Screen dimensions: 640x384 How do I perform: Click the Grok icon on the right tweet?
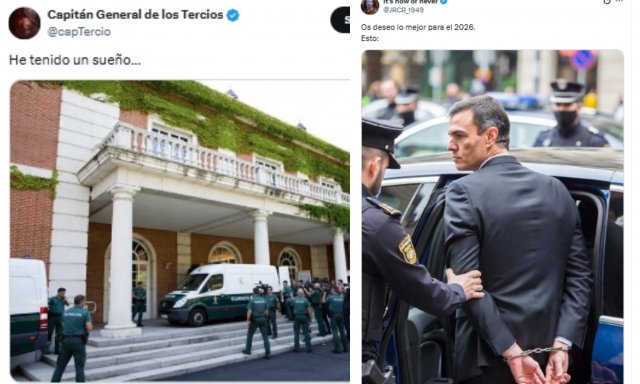tap(607, 1)
